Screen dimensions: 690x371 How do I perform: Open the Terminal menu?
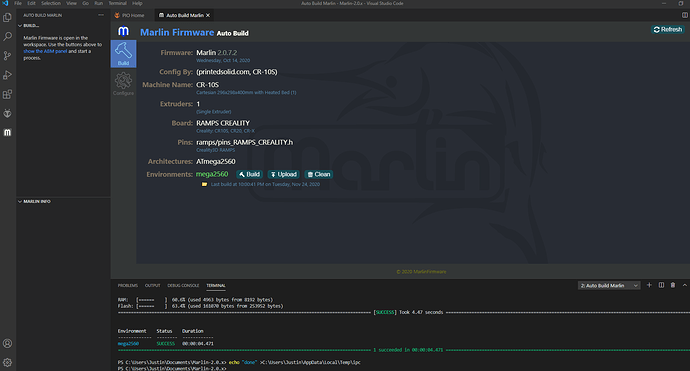click(x=117, y=3)
